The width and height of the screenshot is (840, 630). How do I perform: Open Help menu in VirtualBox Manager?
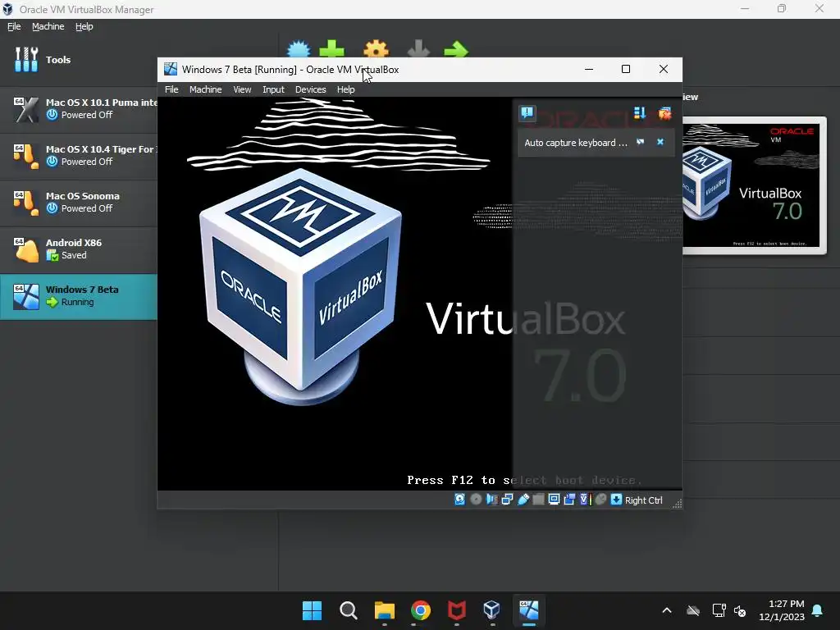[x=84, y=26]
